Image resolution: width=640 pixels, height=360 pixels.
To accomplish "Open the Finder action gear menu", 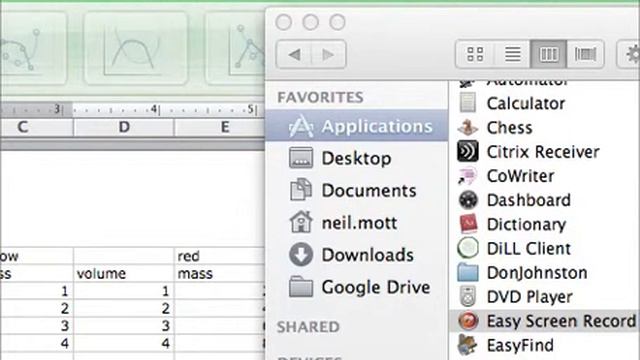I will coord(630,54).
